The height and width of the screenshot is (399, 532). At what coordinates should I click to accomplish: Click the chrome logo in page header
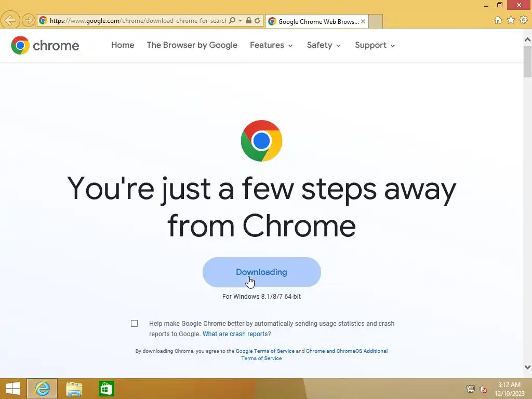[45, 45]
